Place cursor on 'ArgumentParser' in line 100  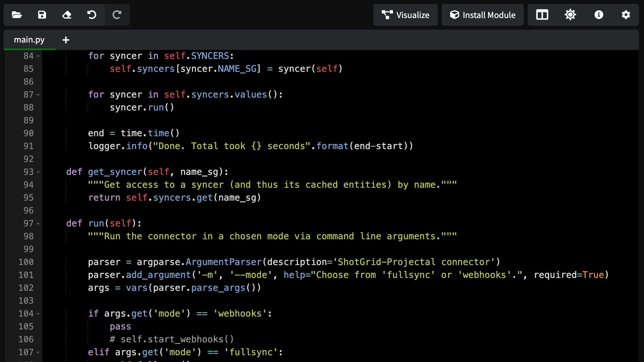[x=224, y=262]
